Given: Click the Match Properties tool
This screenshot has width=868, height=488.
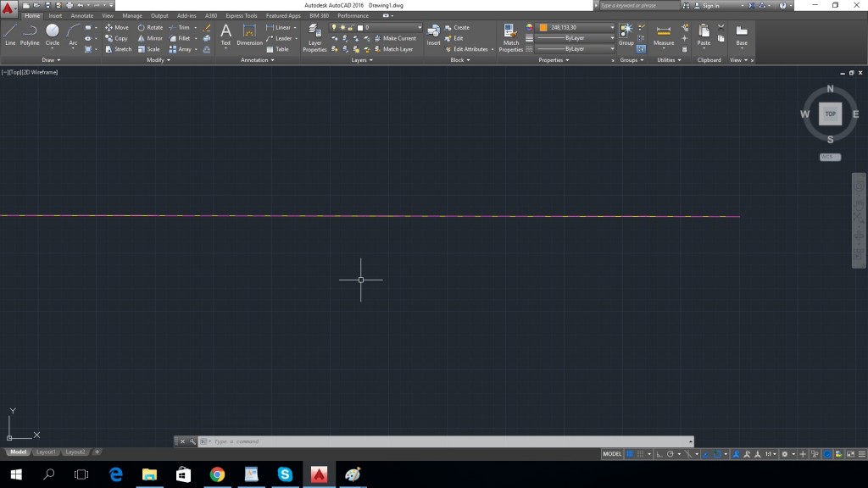Looking at the screenshot, I should [x=510, y=37].
